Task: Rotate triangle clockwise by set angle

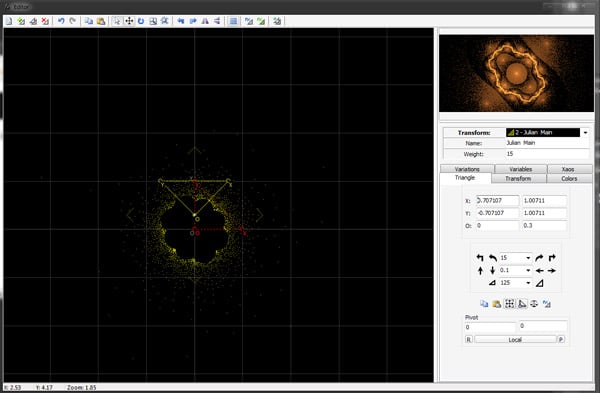Action: coord(539,258)
